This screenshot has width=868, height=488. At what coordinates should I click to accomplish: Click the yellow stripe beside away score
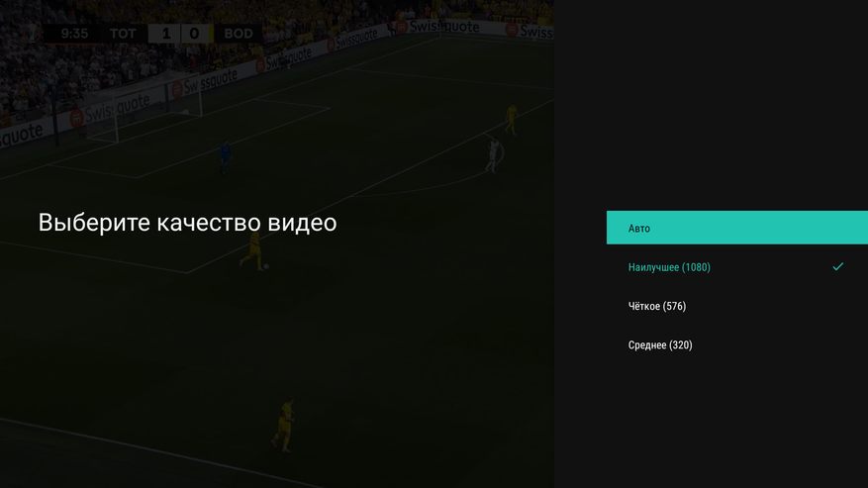(x=211, y=34)
